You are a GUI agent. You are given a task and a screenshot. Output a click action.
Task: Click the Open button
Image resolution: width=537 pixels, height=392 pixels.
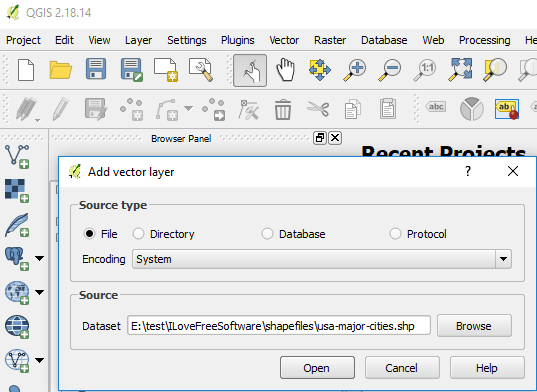pos(317,368)
